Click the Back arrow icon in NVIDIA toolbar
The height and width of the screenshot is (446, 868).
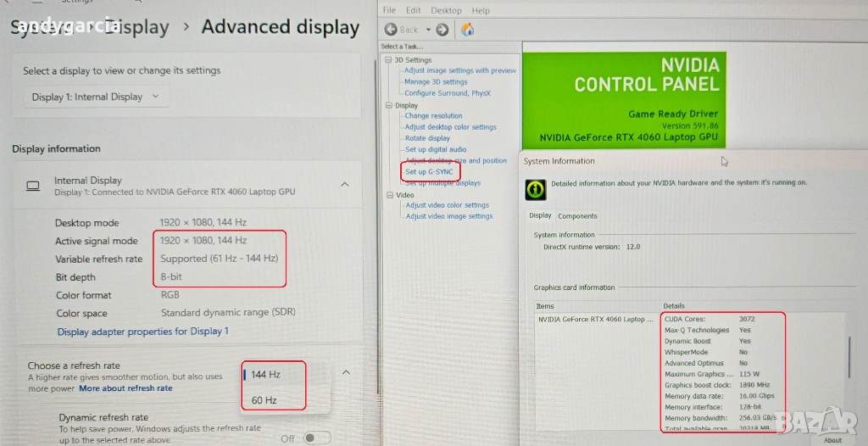pyautogui.click(x=391, y=30)
